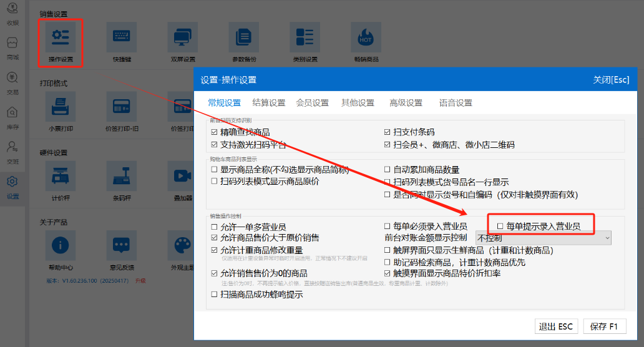Uncheck 扫会员+、微商店、微小店二维码
The height and width of the screenshot is (347, 644).
[387, 145]
